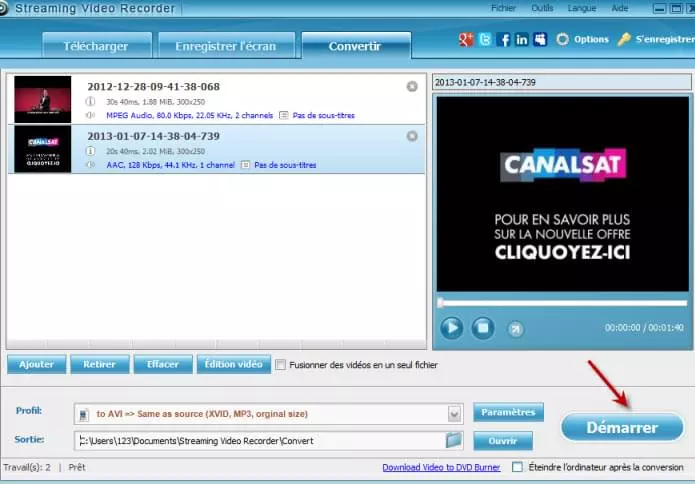This screenshot has width=695, height=484.
Task: Open the Aide menu
Action: [620, 8]
